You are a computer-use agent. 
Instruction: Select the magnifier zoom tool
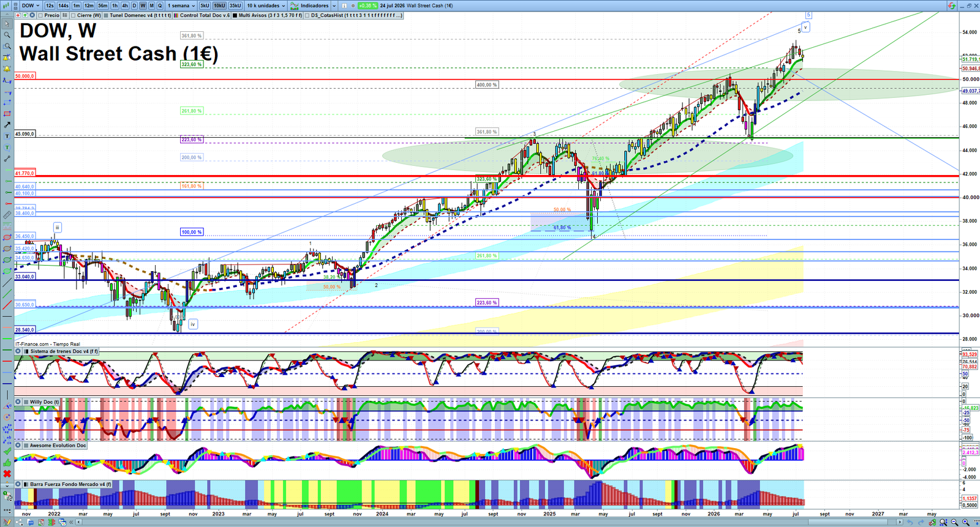click(x=7, y=35)
